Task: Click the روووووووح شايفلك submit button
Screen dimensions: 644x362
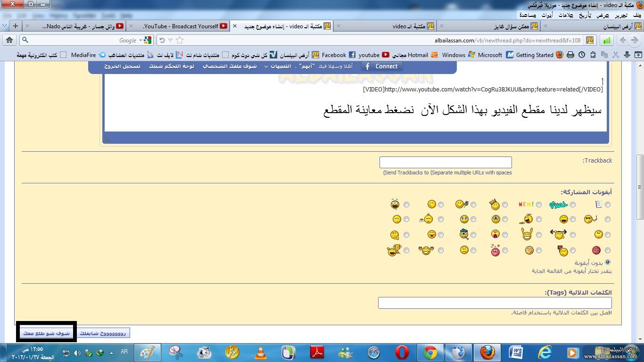Action: point(103,333)
